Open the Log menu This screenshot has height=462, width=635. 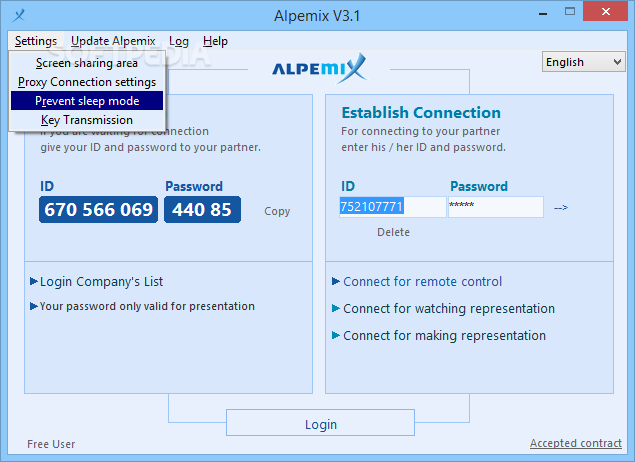click(179, 41)
